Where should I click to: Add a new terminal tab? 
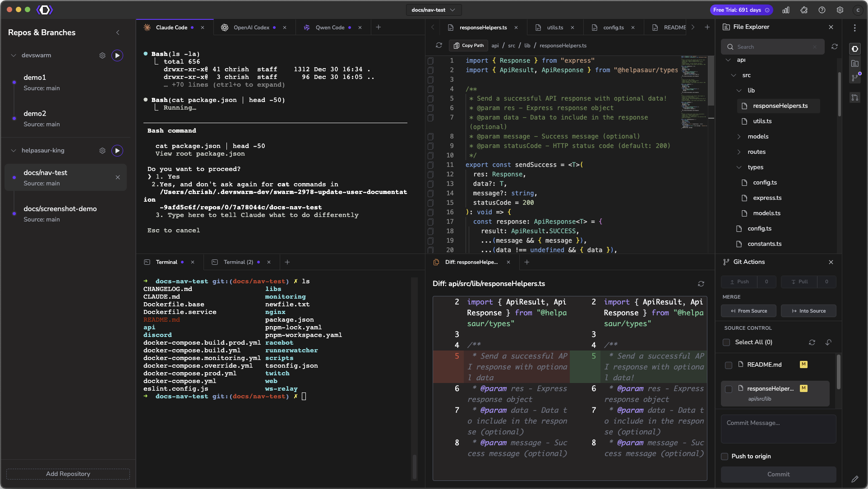[287, 262]
